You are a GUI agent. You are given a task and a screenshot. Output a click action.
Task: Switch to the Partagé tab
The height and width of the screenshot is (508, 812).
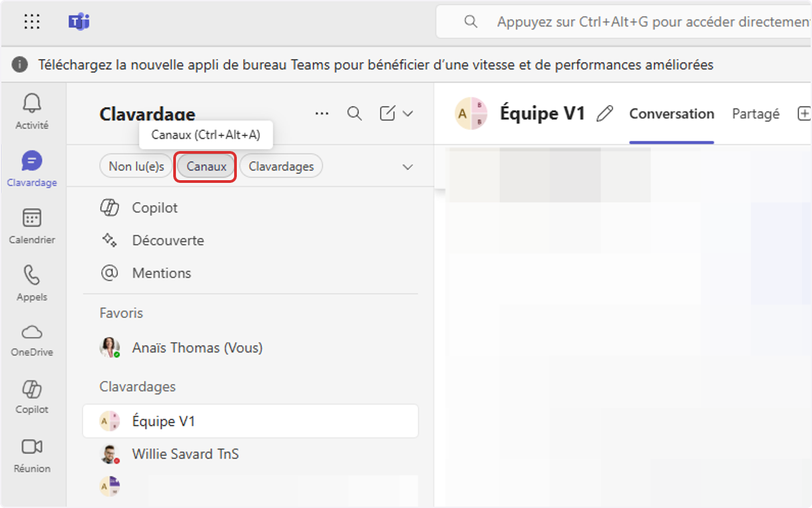tap(756, 114)
